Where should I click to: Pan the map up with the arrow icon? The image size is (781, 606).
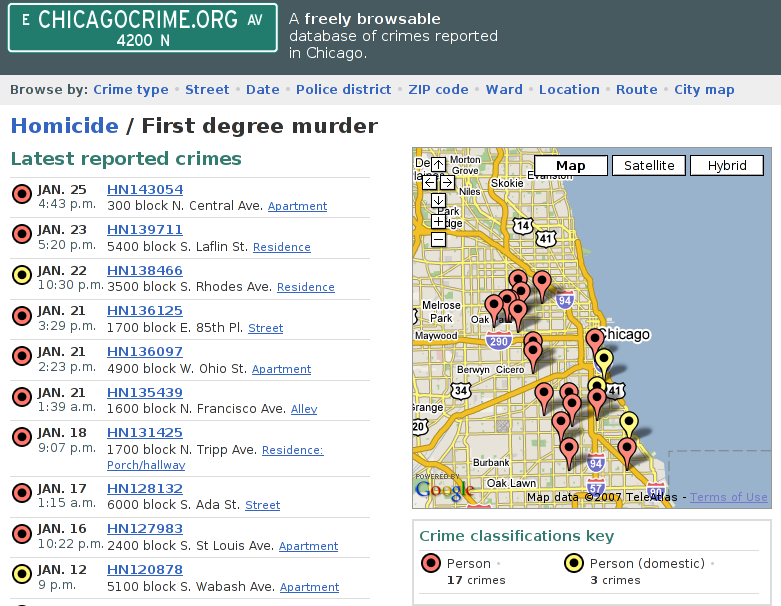(438, 165)
